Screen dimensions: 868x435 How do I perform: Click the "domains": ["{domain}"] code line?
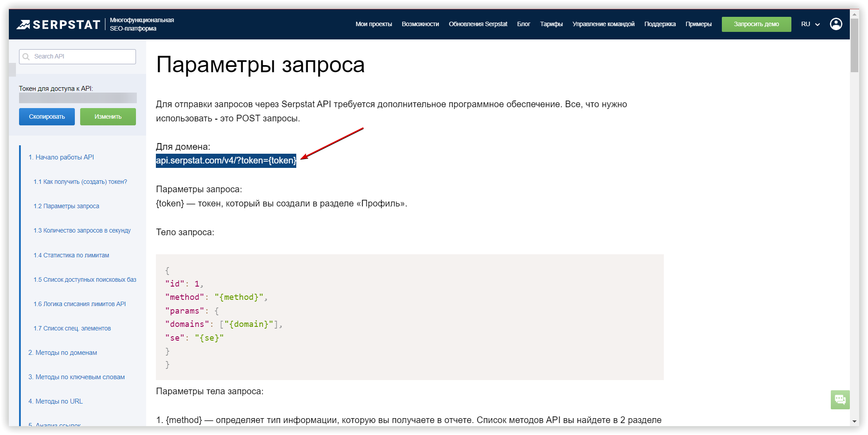click(224, 324)
